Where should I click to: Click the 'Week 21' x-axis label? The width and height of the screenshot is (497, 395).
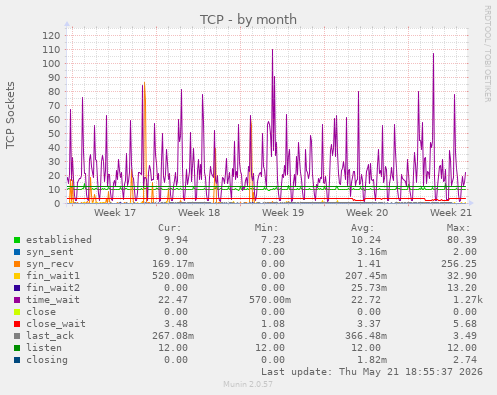click(x=451, y=213)
